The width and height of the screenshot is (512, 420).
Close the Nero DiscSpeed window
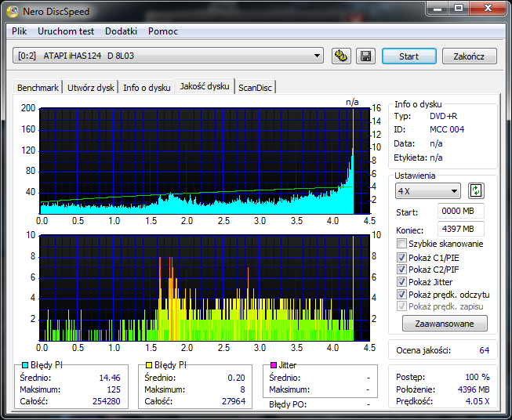(x=488, y=9)
